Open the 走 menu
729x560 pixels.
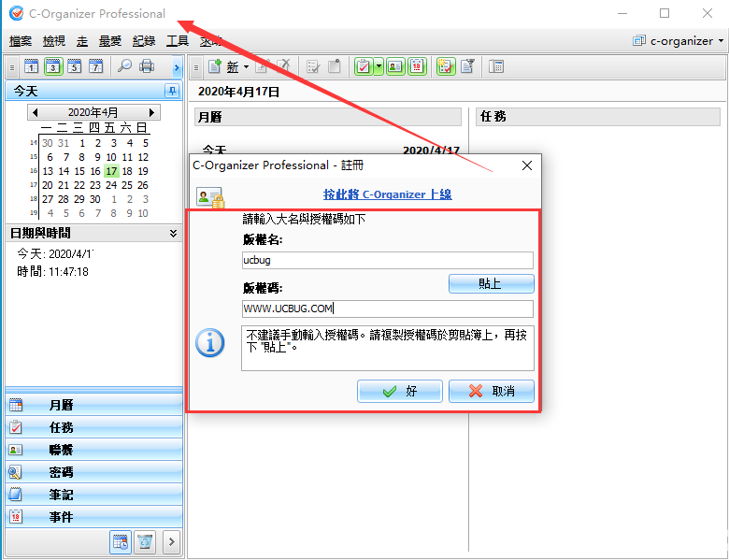(82, 41)
